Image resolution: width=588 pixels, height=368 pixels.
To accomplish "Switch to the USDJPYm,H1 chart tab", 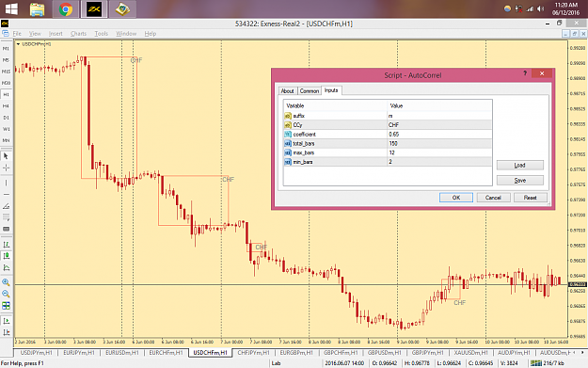I will [x=36, y=353].
